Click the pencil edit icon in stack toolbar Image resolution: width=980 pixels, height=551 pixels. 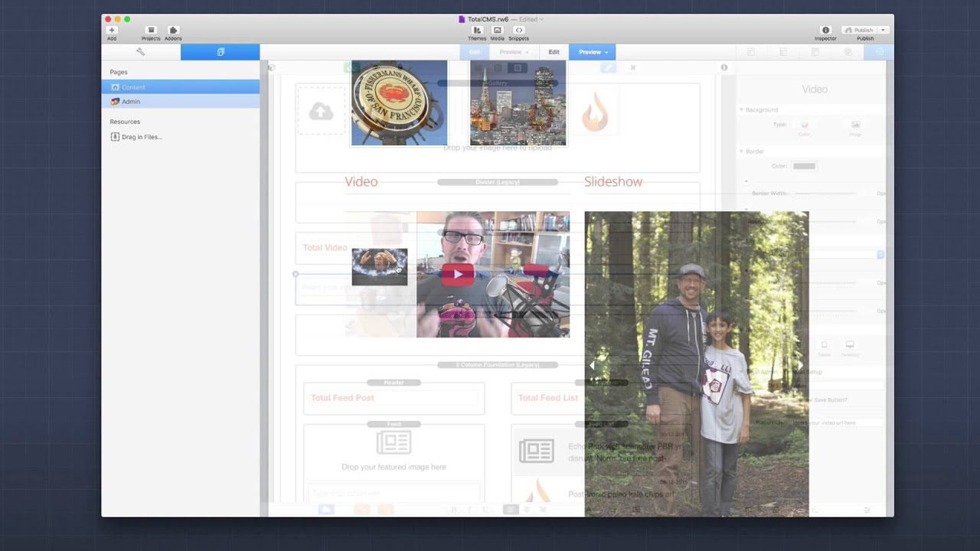[607, 67]
